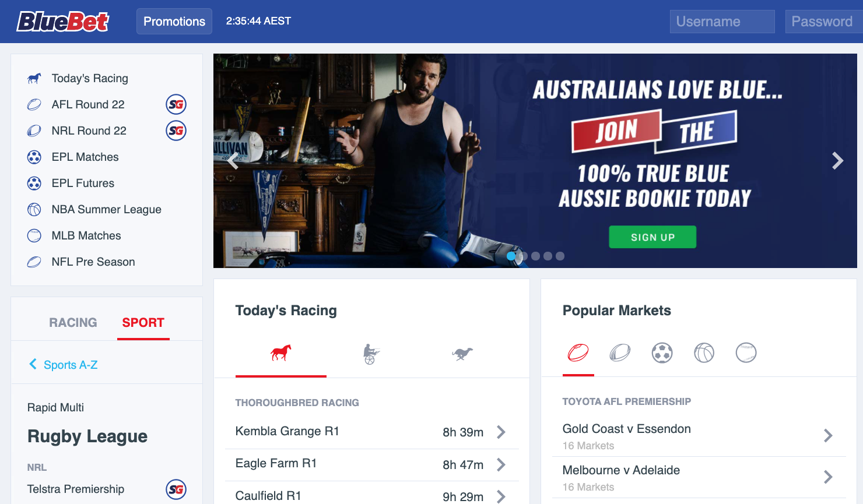Click the basketball icon beside NBA Summer League
This screenshot has width=863, height=504.
(x=34, y=209)
